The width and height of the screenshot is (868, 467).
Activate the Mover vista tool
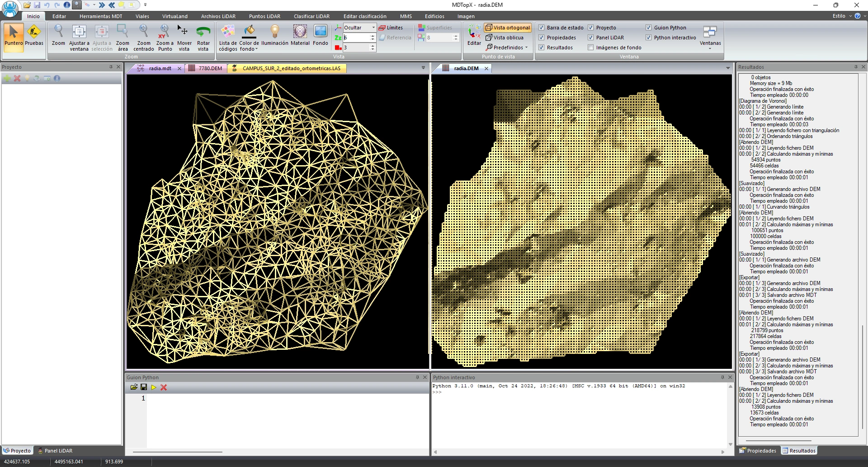pos(184,38)
